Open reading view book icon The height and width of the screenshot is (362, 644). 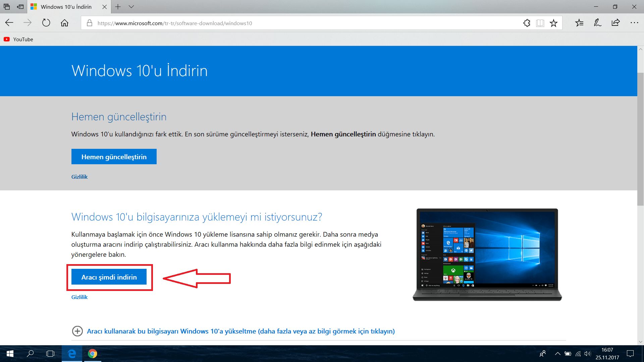click(540, 23)
